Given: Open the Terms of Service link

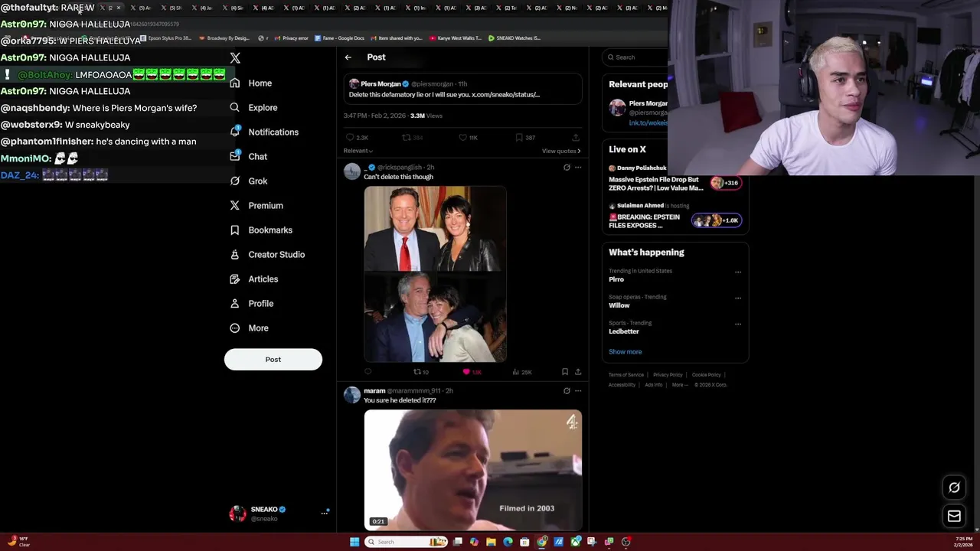Looking at the screenshot, I should pyautogui.click(x=626, y=375).
